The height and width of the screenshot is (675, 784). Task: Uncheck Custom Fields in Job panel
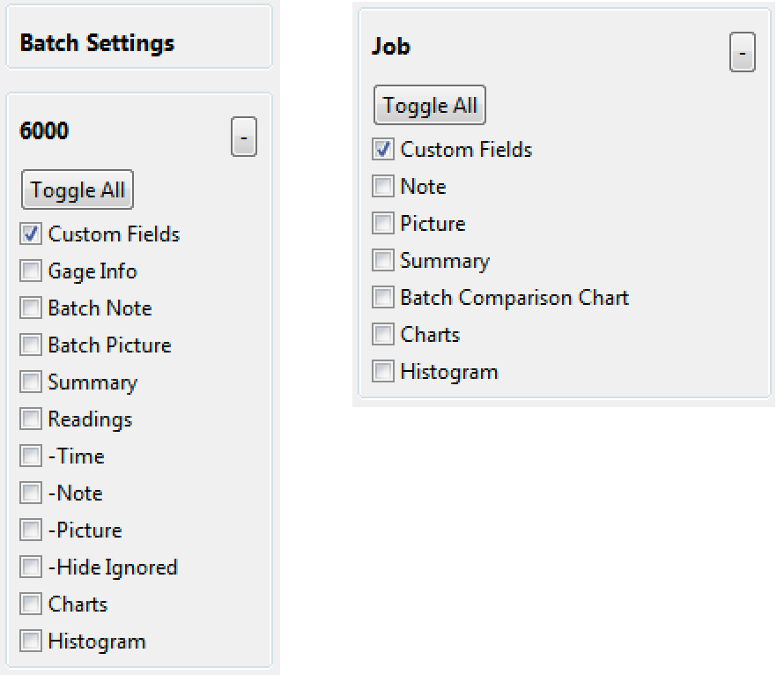click(383, 150)
